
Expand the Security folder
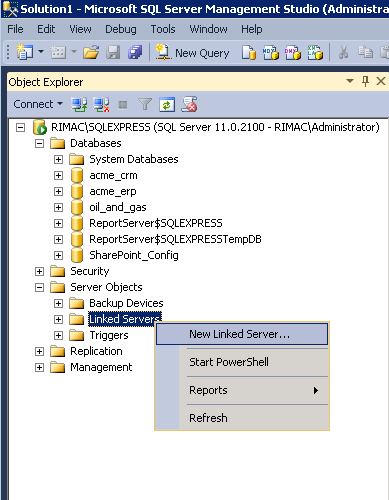coord(39,272)
